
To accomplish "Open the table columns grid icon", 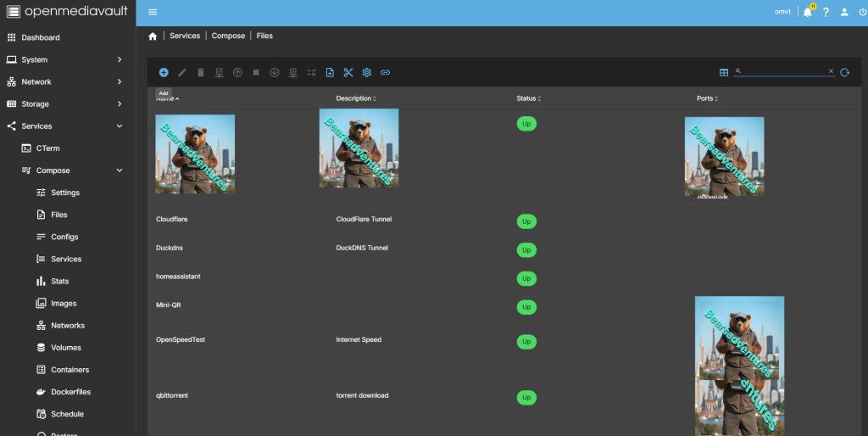I will click(724, 73).
